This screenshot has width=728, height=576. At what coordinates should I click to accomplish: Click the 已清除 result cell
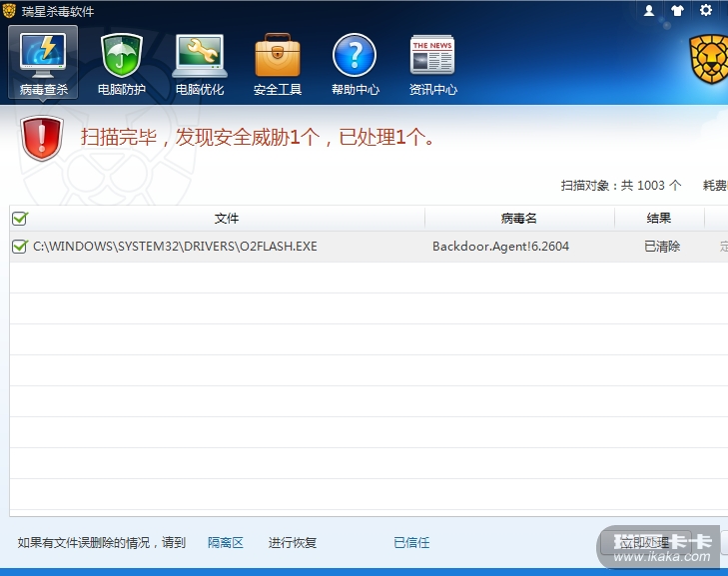pos(662,247)
